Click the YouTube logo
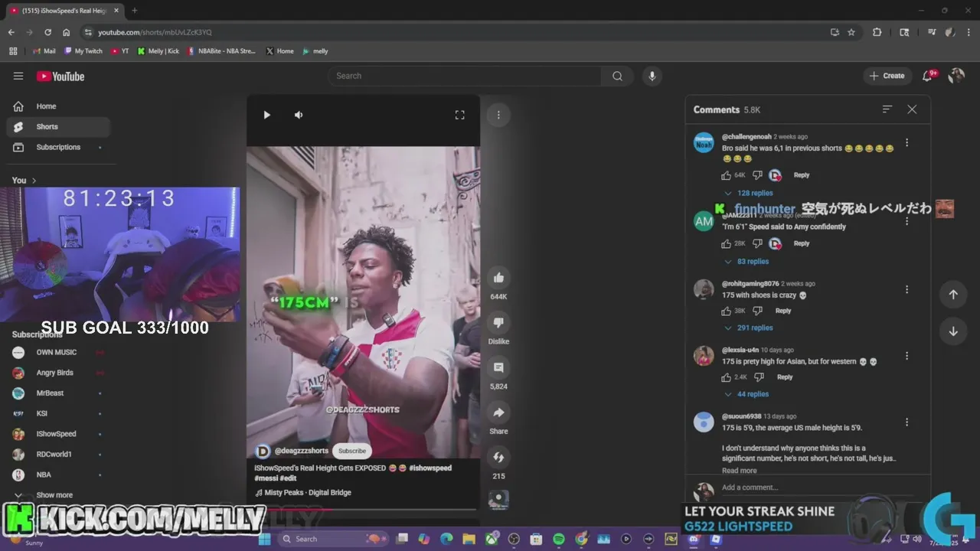 point(60,76)
